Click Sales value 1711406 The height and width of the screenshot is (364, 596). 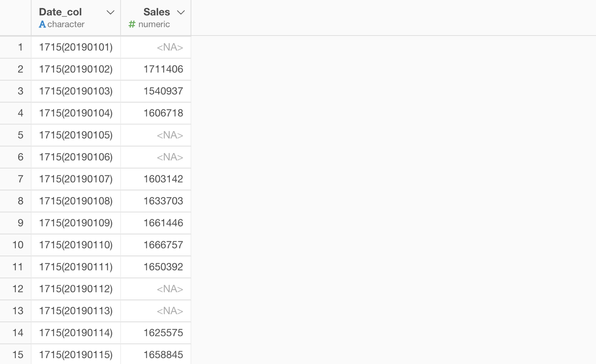pos(163,69)
